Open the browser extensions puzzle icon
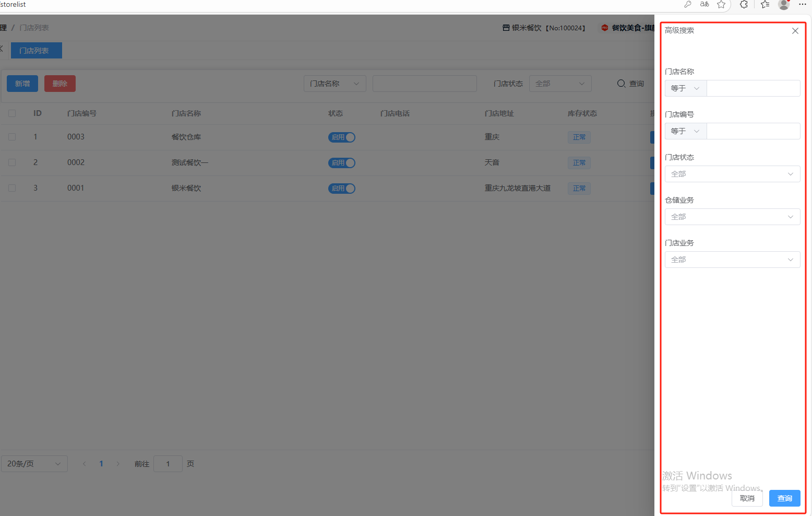 click(744, 5)
